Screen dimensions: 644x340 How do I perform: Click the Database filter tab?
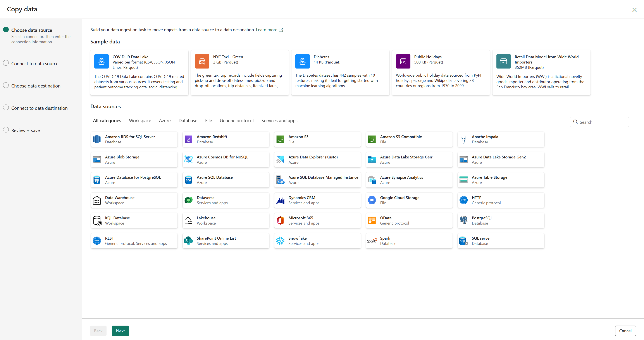[x=188, y=120]
